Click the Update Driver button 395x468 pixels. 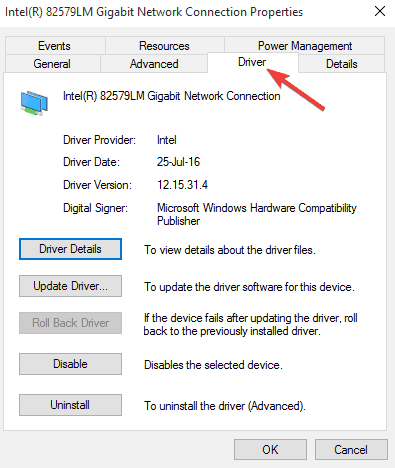pos(70,286)
